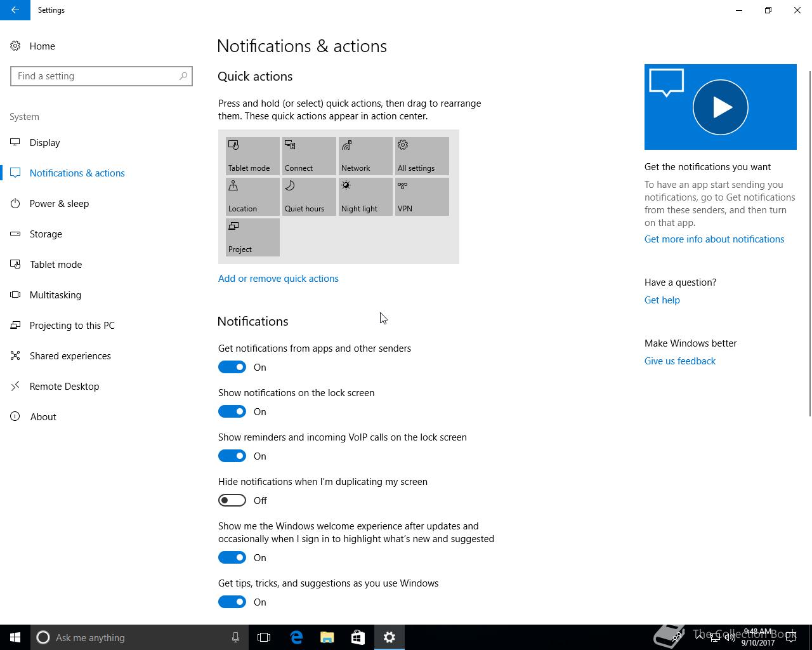Click the Location quick action tile
Screen dimensions: 812x650
coord(252,197)
